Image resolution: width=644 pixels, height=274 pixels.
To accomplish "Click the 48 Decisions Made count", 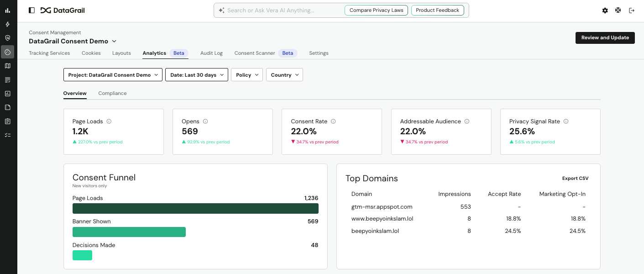I will 314,245.
